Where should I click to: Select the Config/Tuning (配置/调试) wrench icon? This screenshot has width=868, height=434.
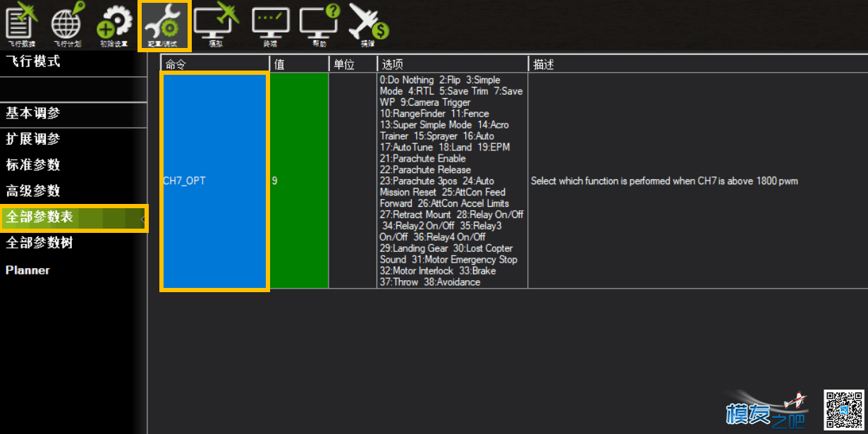pos(164,26)
